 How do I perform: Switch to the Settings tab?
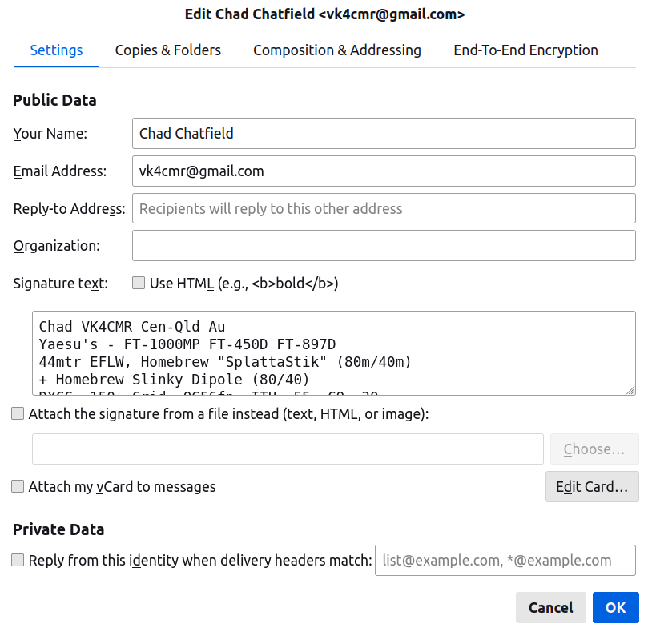pos(56,50)
